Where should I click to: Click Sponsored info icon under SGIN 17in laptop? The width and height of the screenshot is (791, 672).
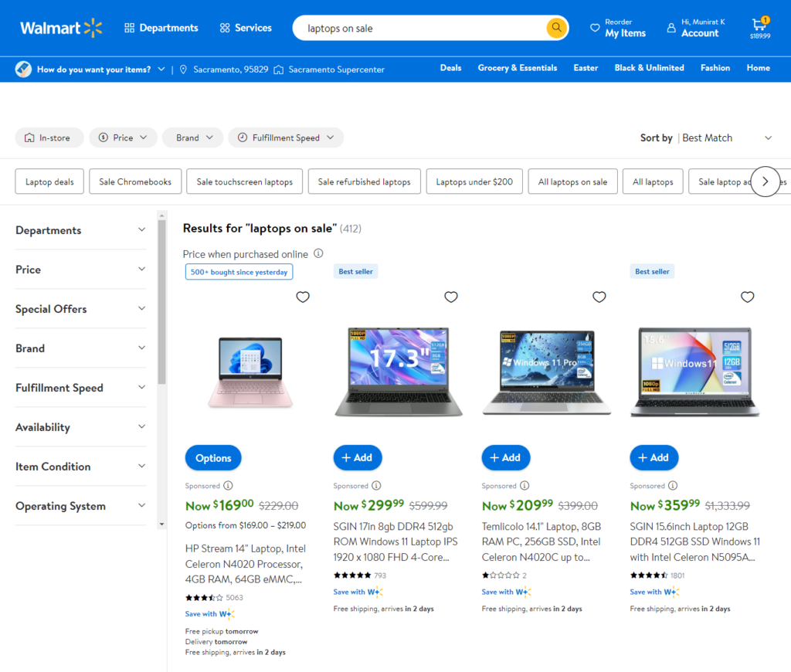point(376,485)
